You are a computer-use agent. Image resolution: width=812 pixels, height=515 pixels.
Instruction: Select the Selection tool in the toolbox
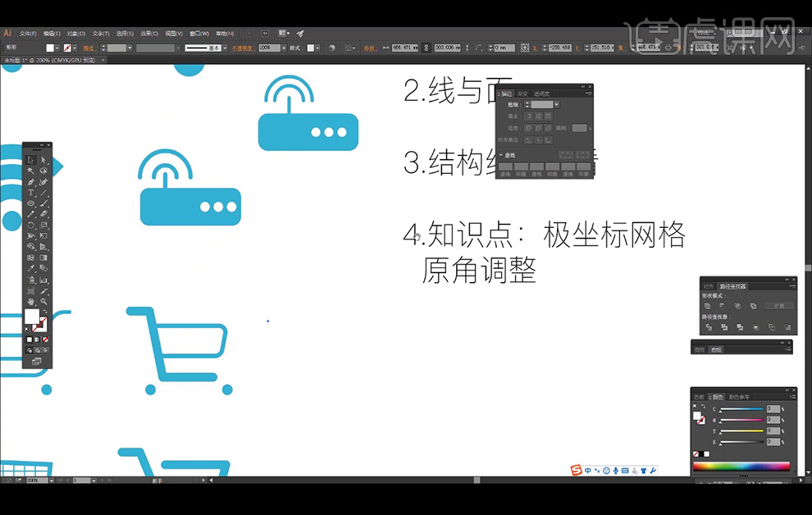(31, 160)
